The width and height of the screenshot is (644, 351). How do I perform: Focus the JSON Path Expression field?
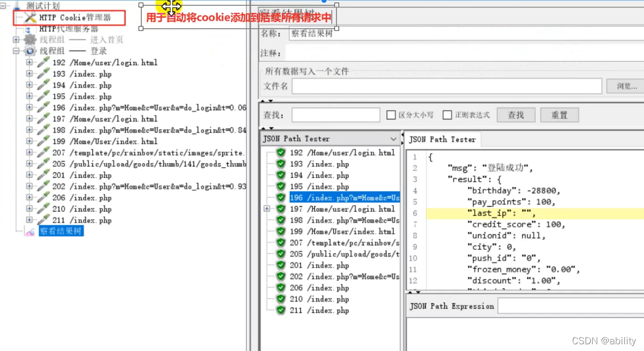(570, 306)
